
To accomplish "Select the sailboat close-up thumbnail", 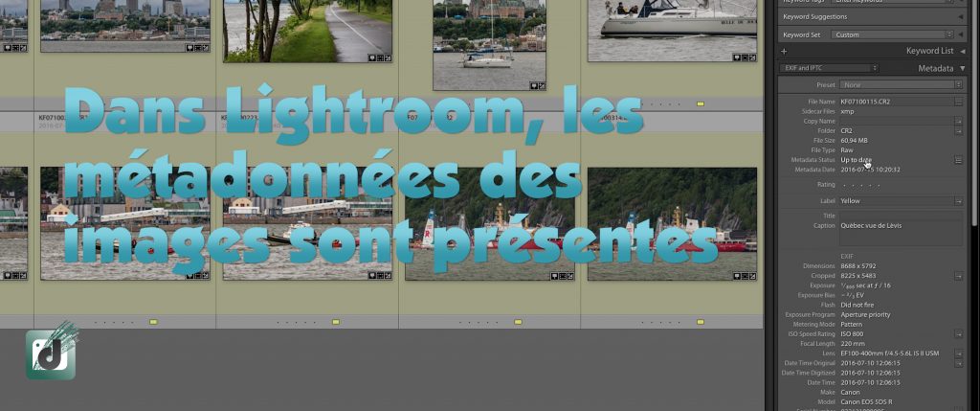I will click(672, 31).
